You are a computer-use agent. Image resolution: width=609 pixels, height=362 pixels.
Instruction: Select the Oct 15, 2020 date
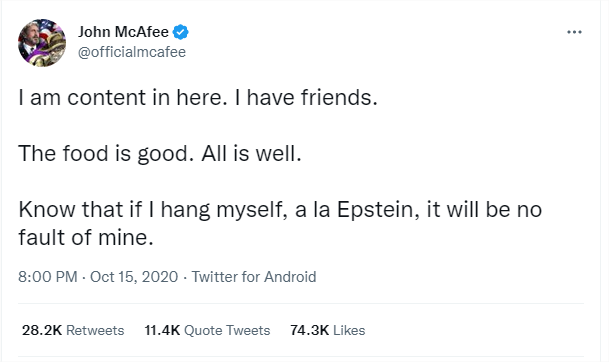point(134,277)
